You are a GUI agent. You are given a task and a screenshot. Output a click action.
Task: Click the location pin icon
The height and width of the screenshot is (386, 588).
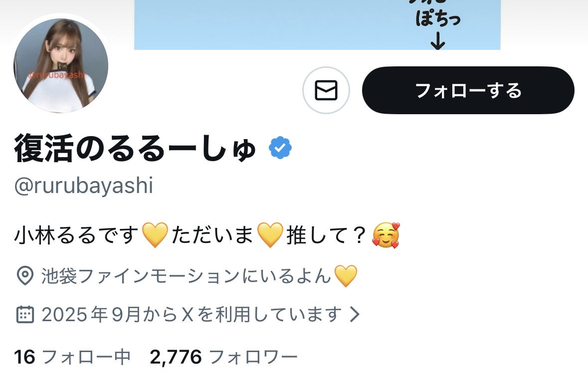click(25, 276)
